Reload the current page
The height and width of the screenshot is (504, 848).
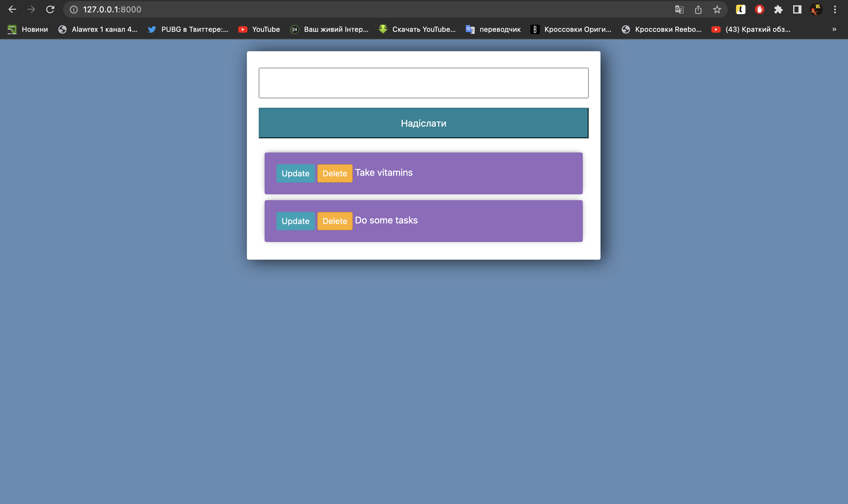pos(50,9)
